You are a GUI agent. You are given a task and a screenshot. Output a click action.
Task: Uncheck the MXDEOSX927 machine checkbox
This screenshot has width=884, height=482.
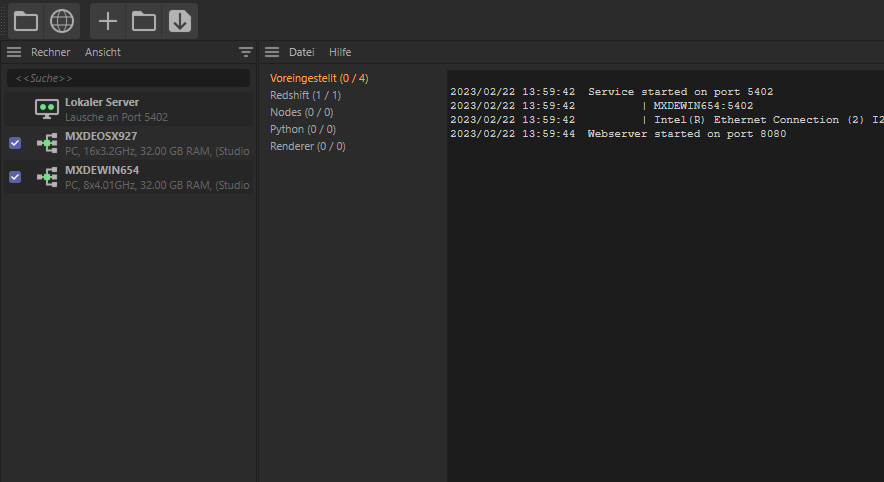point(15,143)
